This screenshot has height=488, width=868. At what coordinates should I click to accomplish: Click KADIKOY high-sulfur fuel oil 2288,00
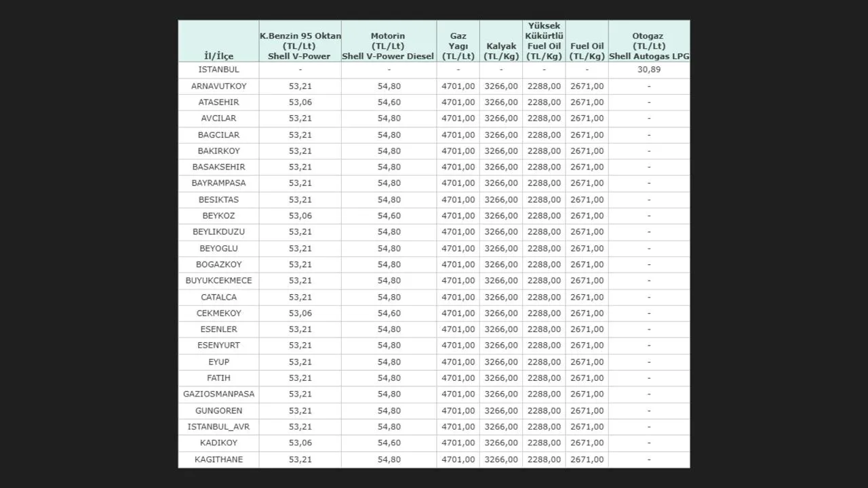pos(544,443)
